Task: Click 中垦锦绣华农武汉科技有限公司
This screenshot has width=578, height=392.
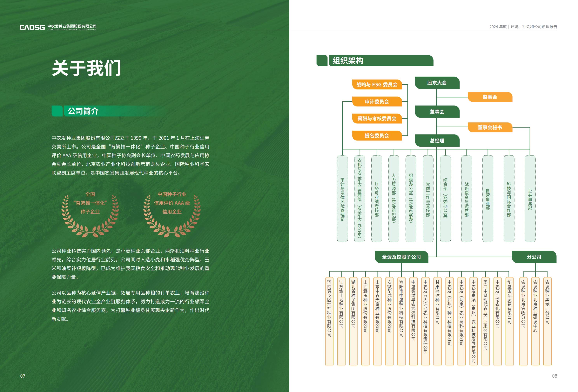Action: (413, 322)
